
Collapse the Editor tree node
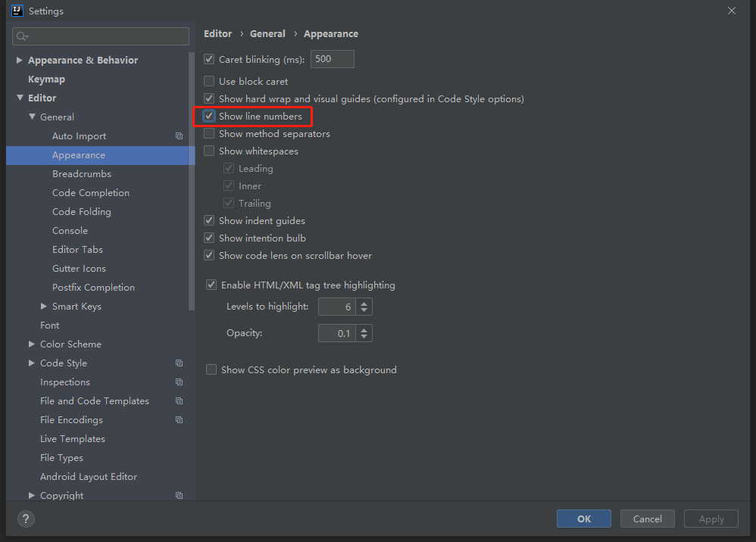tap(20, 98)
